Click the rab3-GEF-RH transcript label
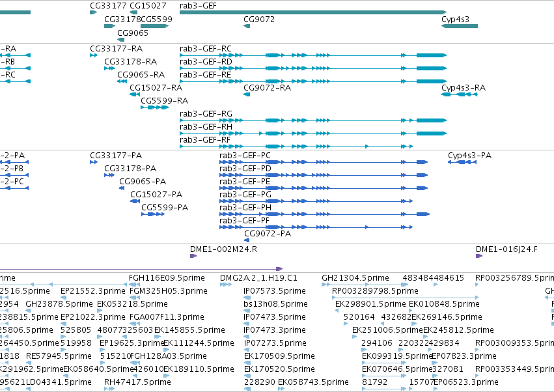Image resolution: width=554 pixels, height=392 pixels. tap(206, 126)
